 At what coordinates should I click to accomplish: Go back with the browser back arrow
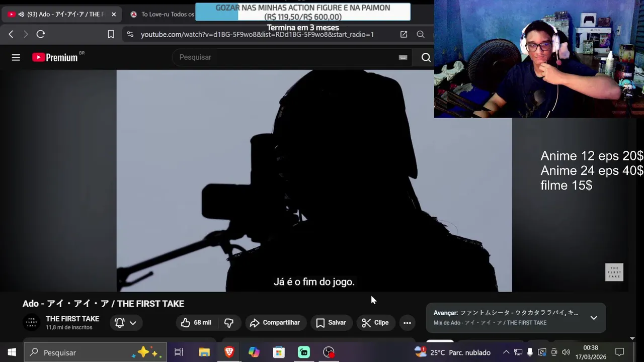click(11, 34)
